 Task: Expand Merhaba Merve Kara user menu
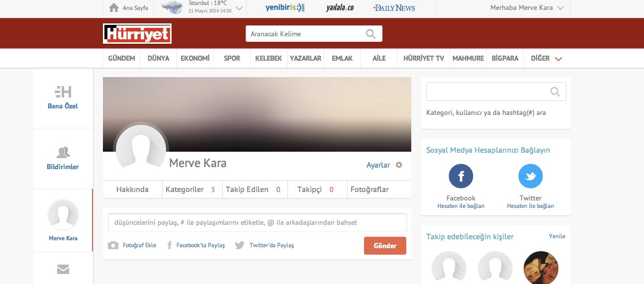click(527, 7)
